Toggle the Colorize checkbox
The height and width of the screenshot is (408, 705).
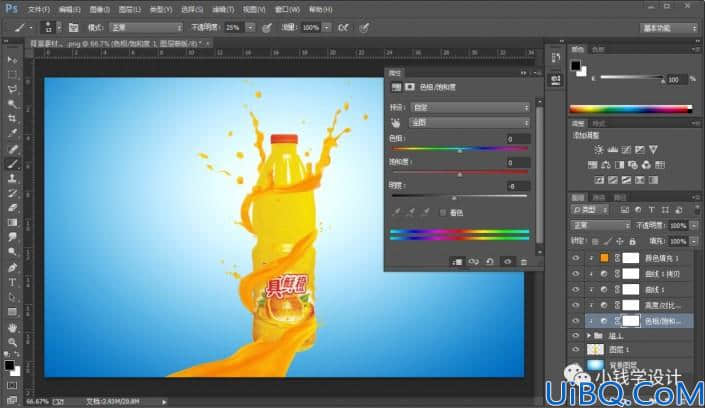click(x=443, y=212)
